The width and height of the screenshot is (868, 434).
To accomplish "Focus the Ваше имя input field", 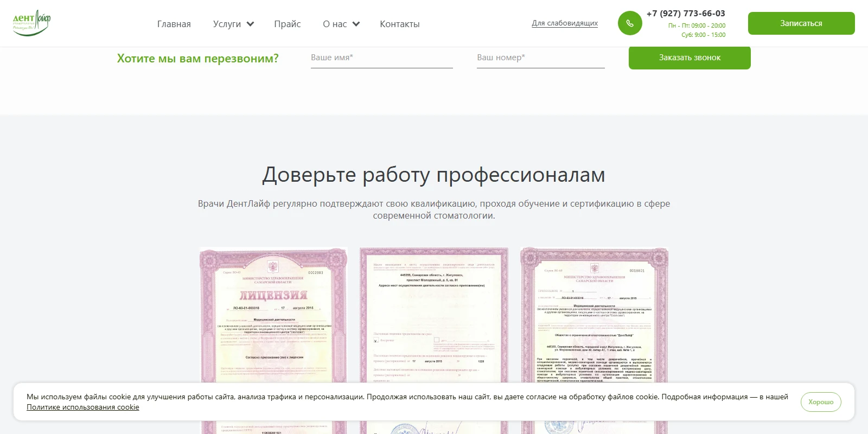I will tap(382, 58).
